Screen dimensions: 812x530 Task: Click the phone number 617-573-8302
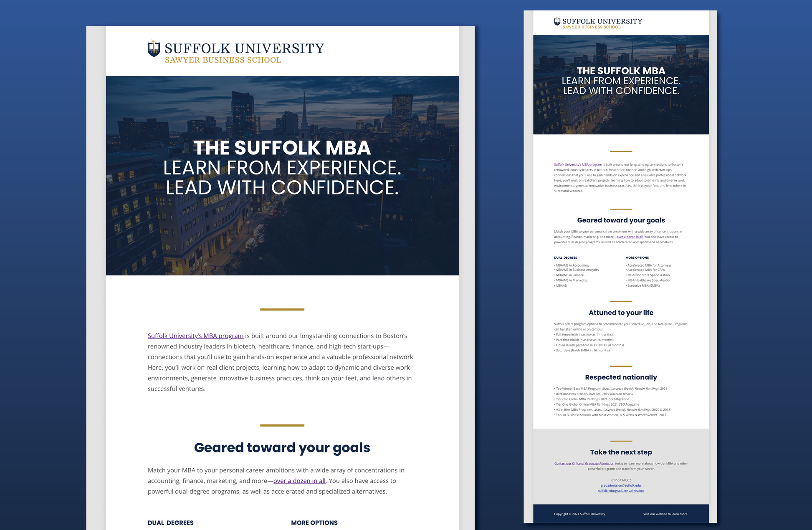[x=621, y=480]
